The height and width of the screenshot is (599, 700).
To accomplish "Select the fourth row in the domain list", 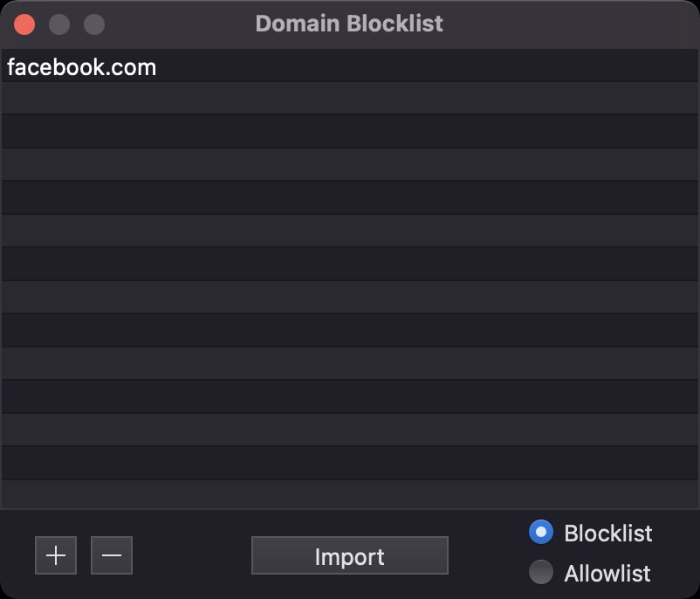I will 349,164.
